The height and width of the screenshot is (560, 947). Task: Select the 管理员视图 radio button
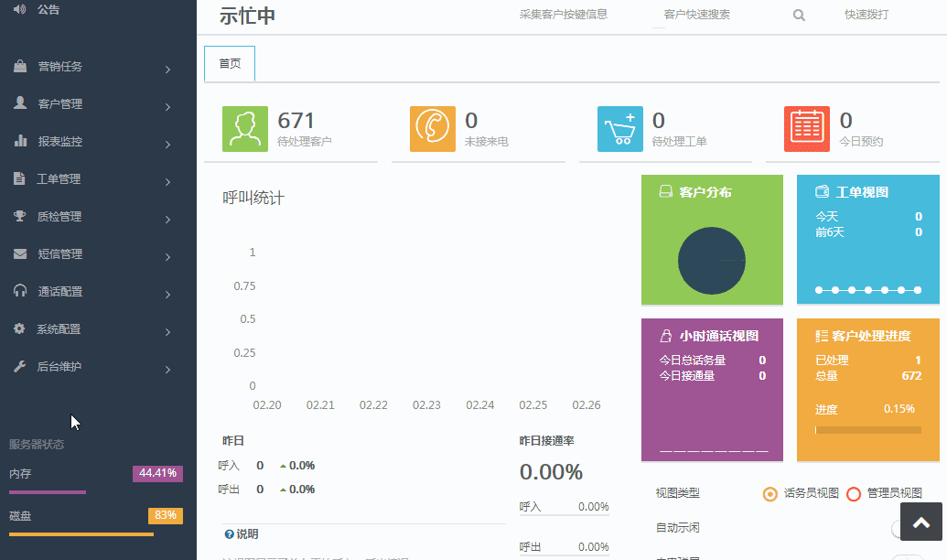(854, 494)
